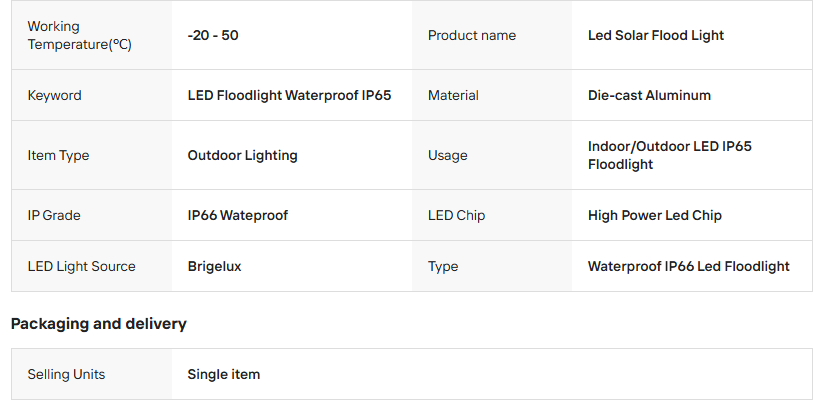Click the Keyword label cell
The height and width of the screenshot is (416, 826).
click(x=55, y=96)
